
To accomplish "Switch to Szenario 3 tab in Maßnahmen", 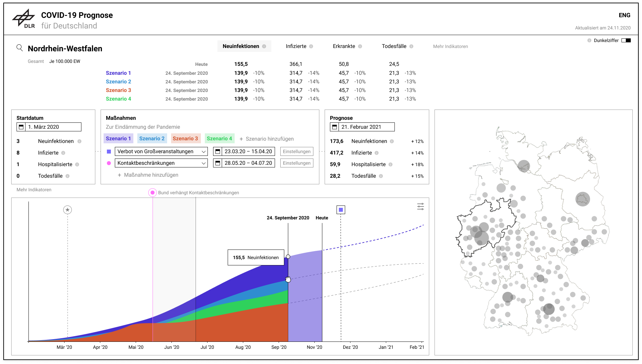I will click(x=185, y=138).
